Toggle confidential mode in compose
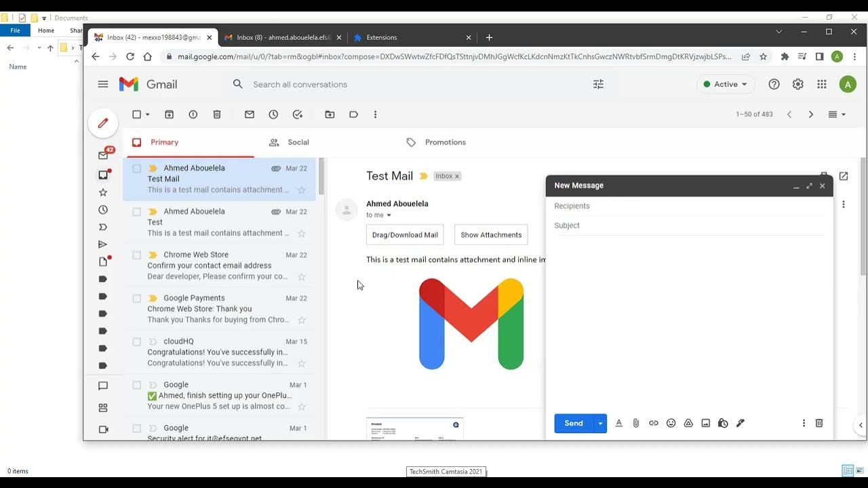The image size is (868, 488). tap(723, 423)
